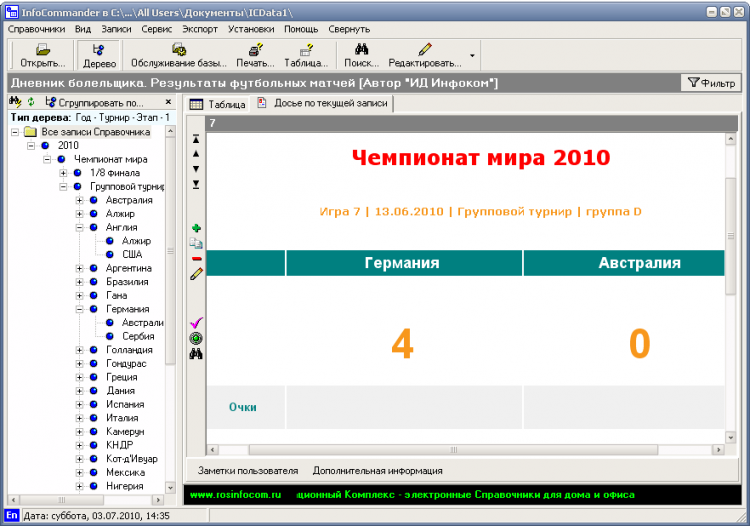The image size is (750, 526).
Task: Collapse the Чемпионат мира node
Action: (47, 159)
